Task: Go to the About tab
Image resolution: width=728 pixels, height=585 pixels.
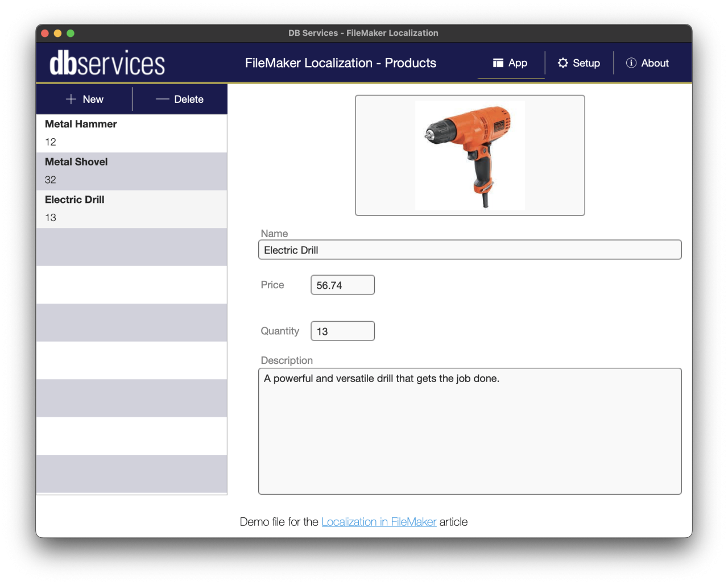Action: point(647,63)
